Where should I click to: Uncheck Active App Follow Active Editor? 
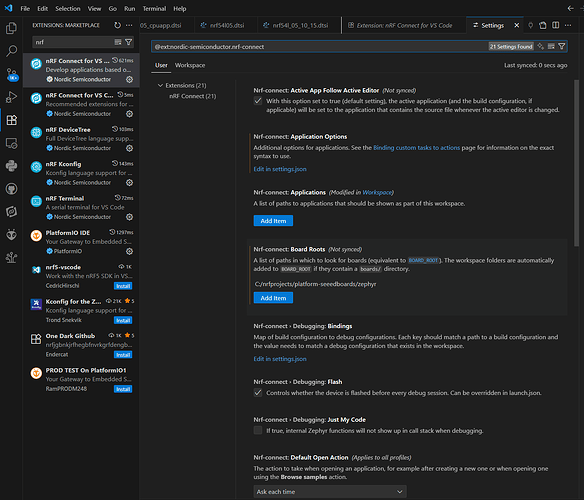[x=258, y=101]
